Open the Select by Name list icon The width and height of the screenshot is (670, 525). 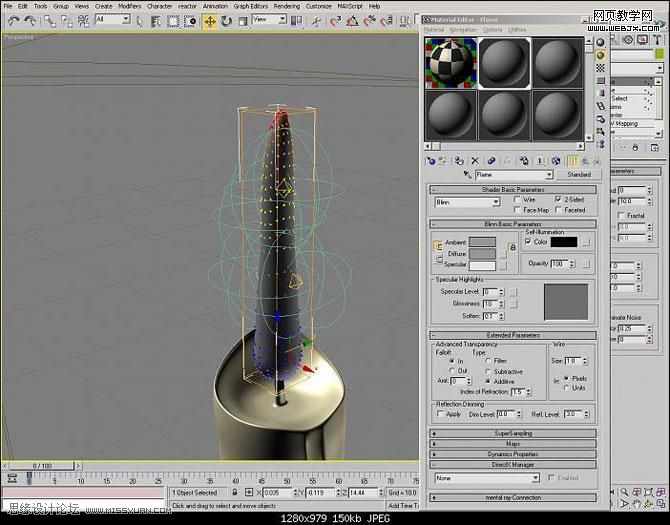coord(156,21)
